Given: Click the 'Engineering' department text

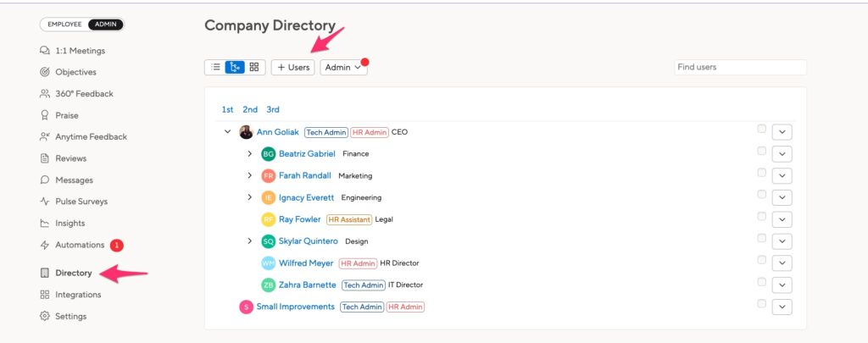Looking at the screenshot, I should [361, 197].
